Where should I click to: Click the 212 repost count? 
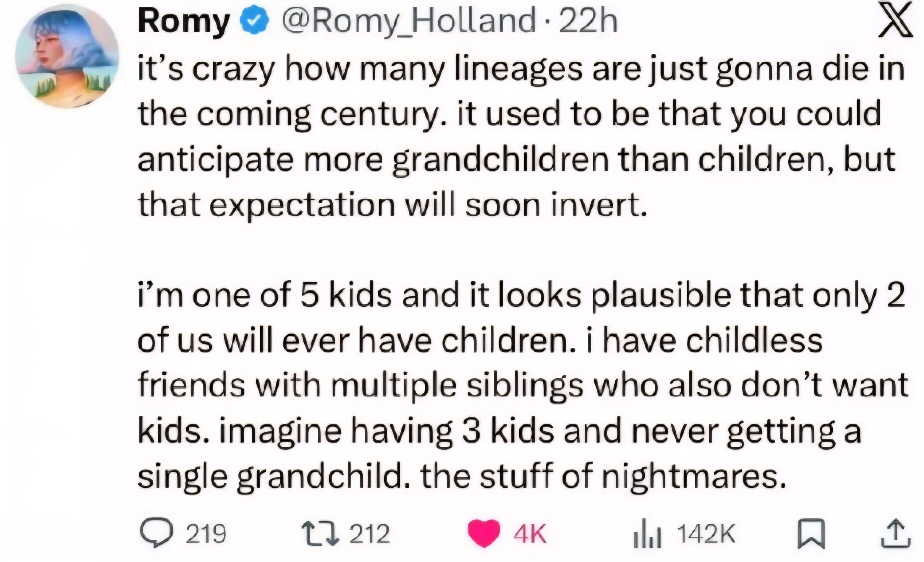tap(369, 534)
